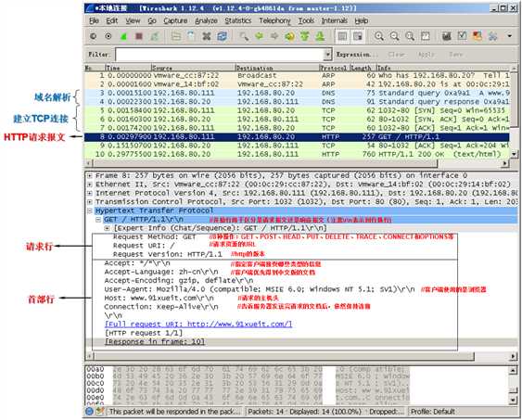Click the filter Clear button
Viewport: 522px width, 420px height.
pos(396,55)
